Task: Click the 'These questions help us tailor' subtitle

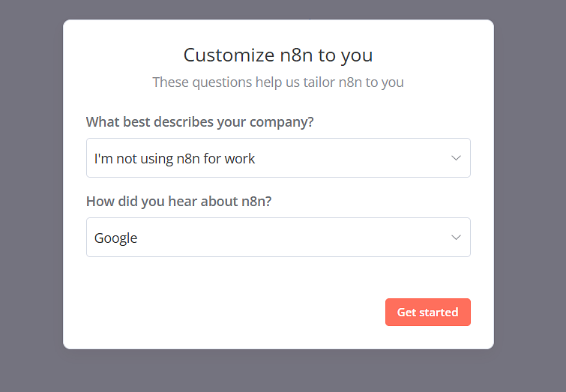Action: pos(278,82)
